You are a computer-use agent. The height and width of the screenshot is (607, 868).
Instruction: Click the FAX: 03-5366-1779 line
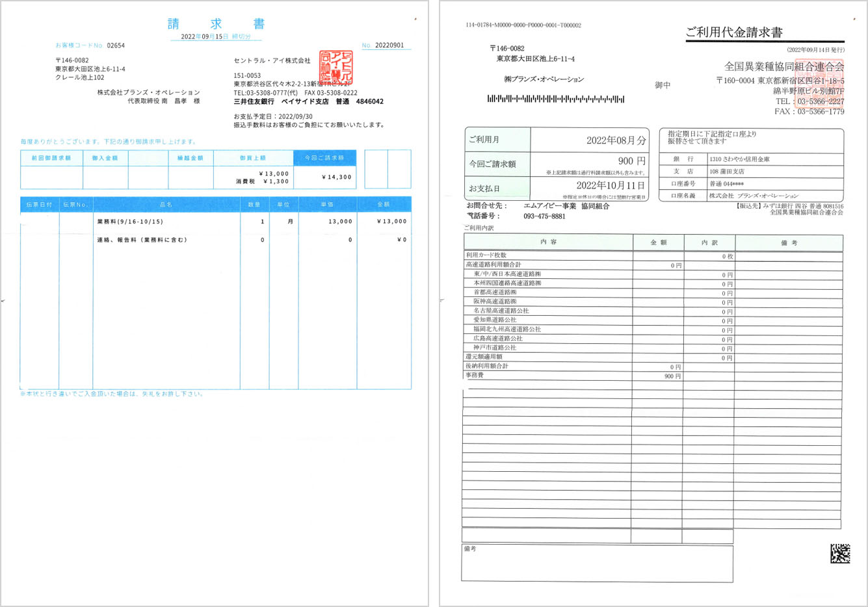809,112
